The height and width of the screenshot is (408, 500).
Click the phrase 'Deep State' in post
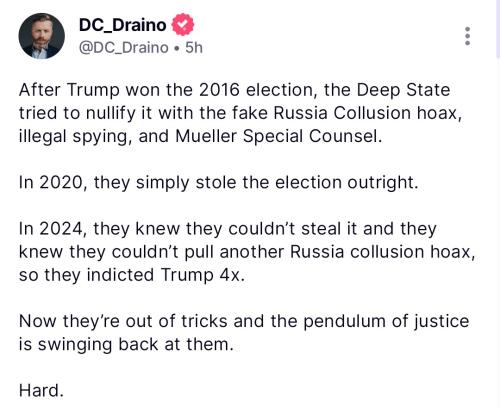pyautogui.click(x=403, y=90)
